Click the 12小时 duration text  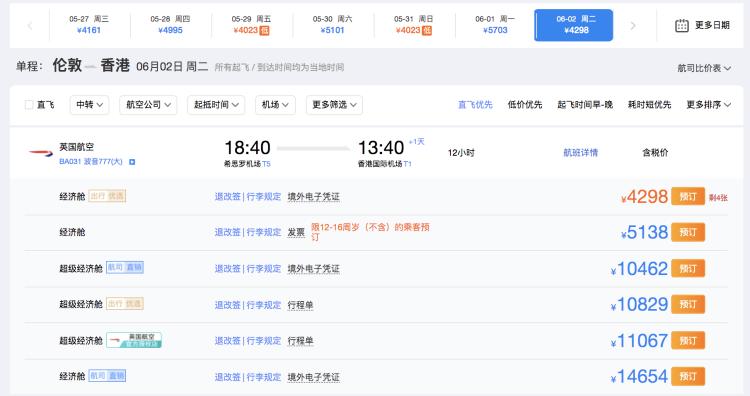(x=461, y=153)
